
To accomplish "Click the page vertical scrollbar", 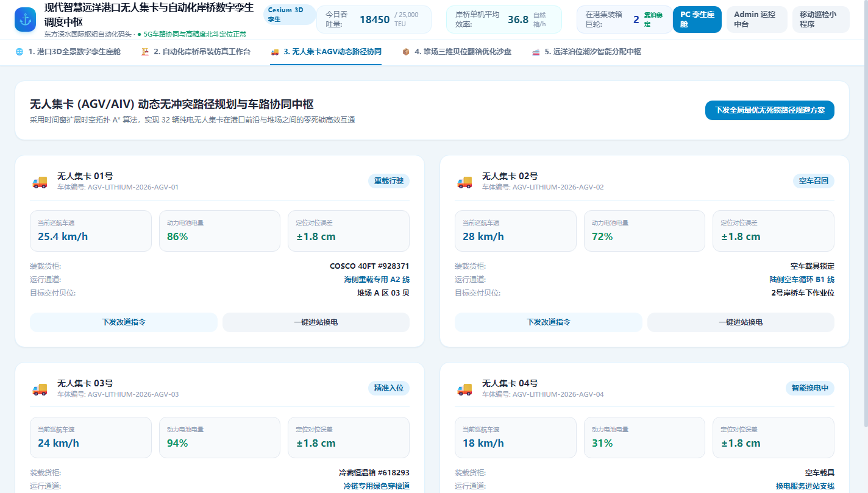I will [x=865, y=213].
